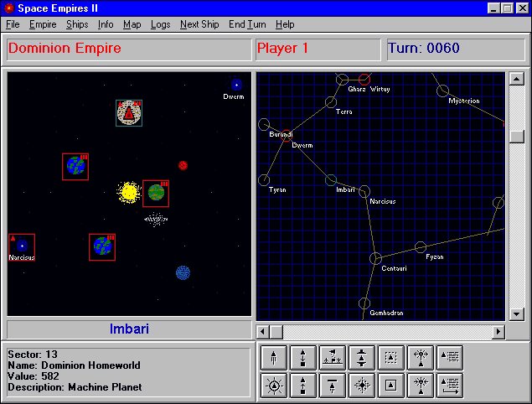The width and height of the screenshot is (532, 404).
Task: Click the Narcisus warp point in system view
Action: (22, 246)
